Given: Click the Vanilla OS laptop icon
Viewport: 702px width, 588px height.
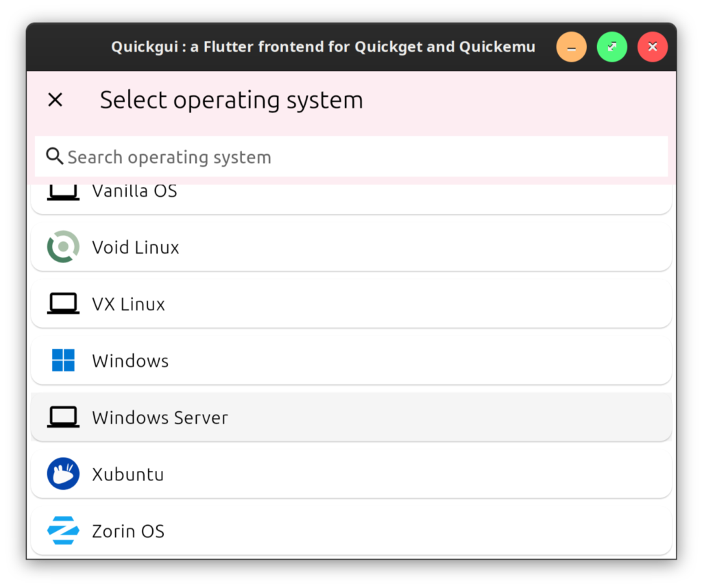Looking at the screenshot, I should pos(63,193).
